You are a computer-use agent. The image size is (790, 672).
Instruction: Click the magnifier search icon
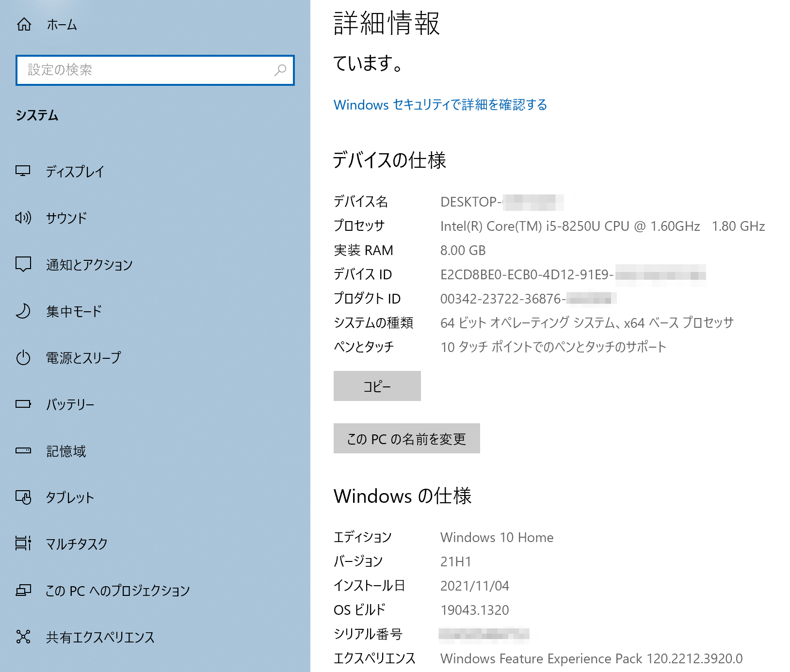tap(280, 70)
